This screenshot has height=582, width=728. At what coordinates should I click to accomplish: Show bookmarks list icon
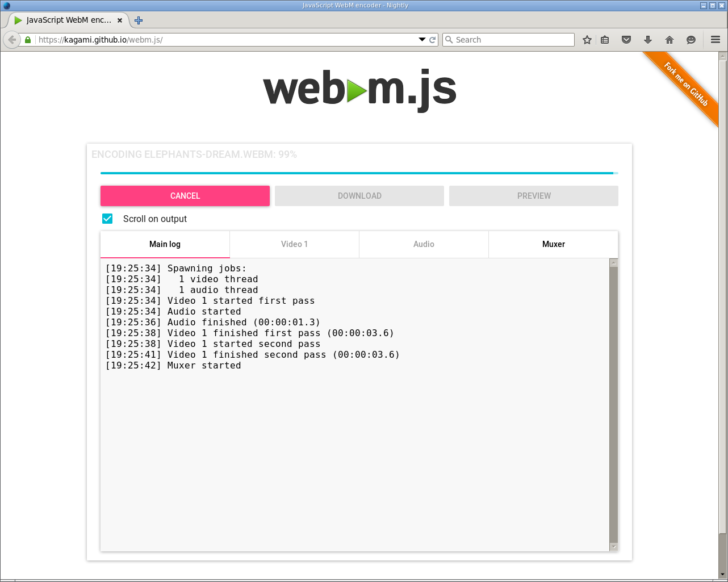coord(605,40)
